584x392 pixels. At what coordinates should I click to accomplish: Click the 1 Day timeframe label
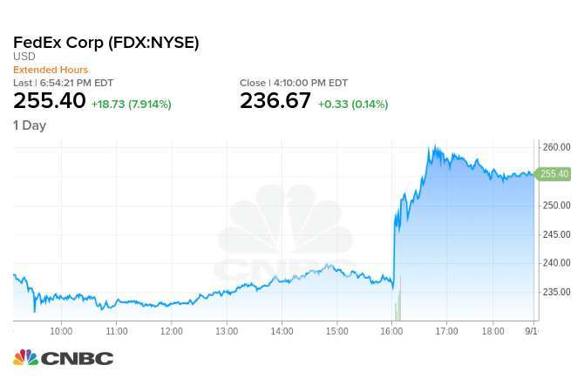pyautogui.click(x=30, y=125)
